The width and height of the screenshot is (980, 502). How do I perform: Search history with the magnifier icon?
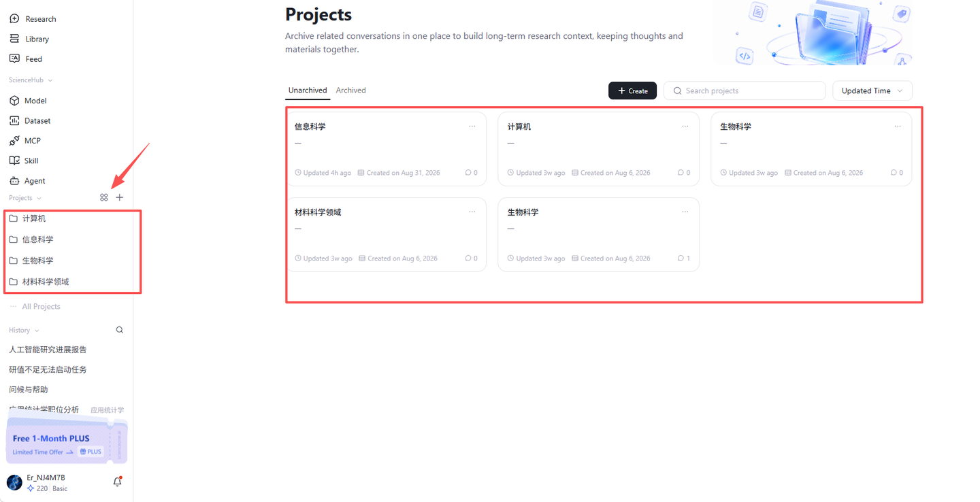120,330
